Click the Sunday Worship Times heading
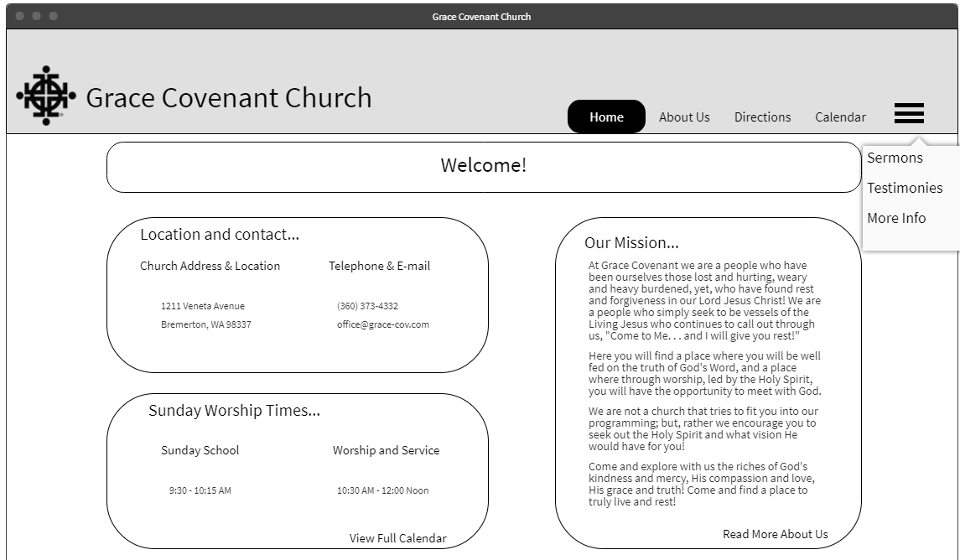The image size is (960, 560). click(234, 410)
